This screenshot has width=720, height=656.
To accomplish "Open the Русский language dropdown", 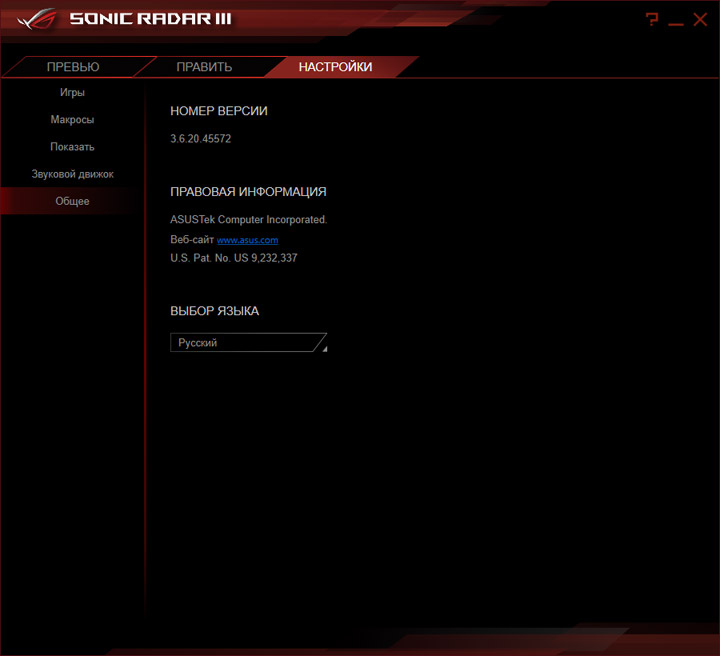I will pos(248,342).
